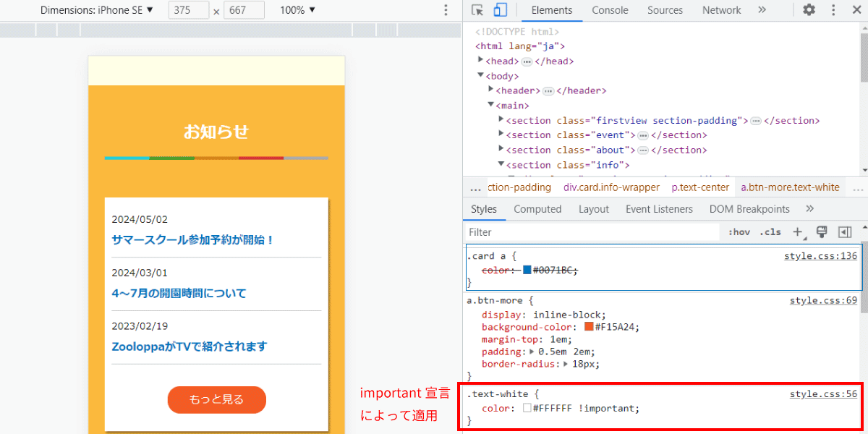Viewport: 868px width, 434px height.
Task: Toggle the computed styles sidebar icon
Action: pos(844,232)
